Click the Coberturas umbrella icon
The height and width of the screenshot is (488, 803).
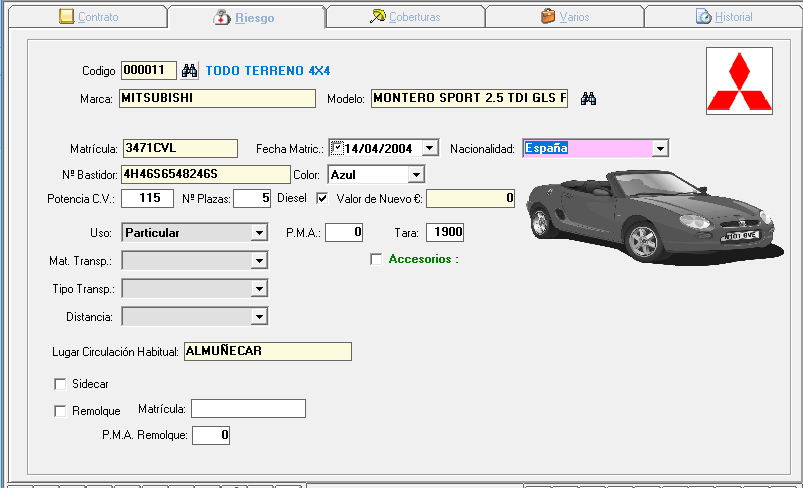(x=377, y=16)
